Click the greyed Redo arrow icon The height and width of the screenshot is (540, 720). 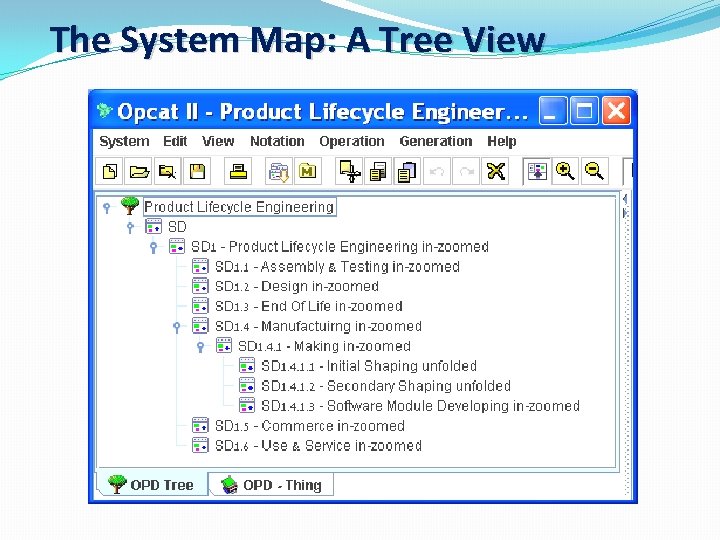(x=466, y=171)
